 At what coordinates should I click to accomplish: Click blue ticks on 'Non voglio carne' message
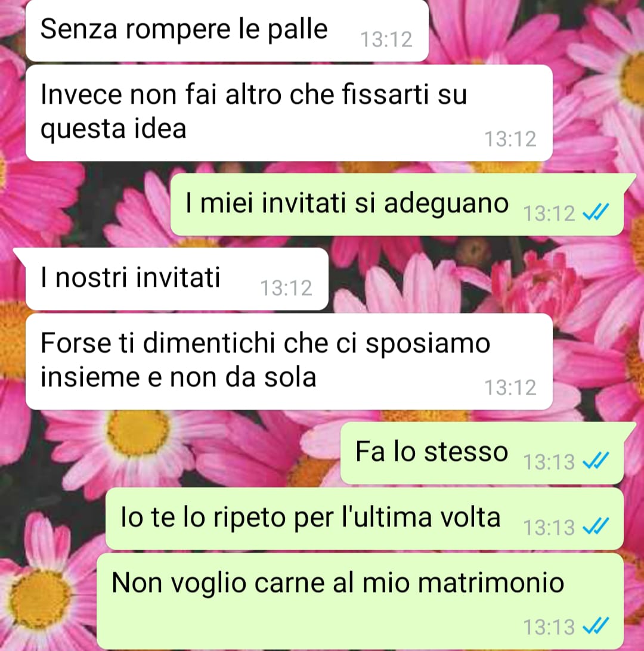[x=596, y=626]
